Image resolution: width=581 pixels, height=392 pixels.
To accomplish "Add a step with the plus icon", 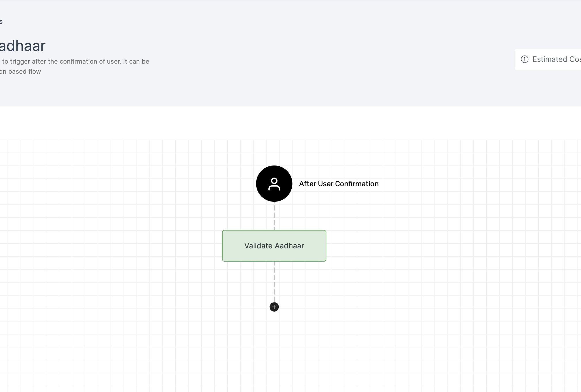I will click(274, 307).
